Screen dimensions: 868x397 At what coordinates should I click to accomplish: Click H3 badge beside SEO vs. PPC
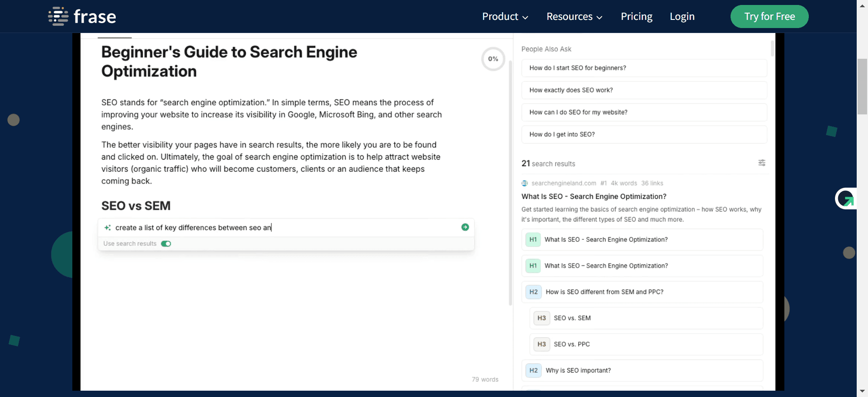pyautogui.click(x=542, y=344)
